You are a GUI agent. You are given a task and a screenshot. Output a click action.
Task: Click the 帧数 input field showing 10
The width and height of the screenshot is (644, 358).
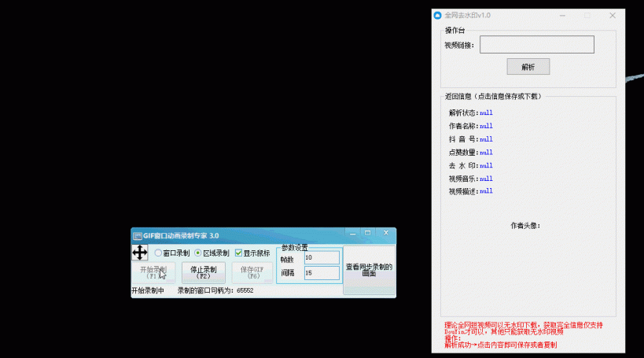point(322,258)
